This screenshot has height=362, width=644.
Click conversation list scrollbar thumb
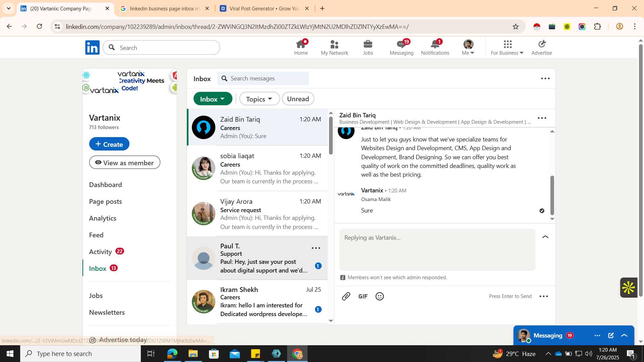pyautogui.click(x=331, y=135)
